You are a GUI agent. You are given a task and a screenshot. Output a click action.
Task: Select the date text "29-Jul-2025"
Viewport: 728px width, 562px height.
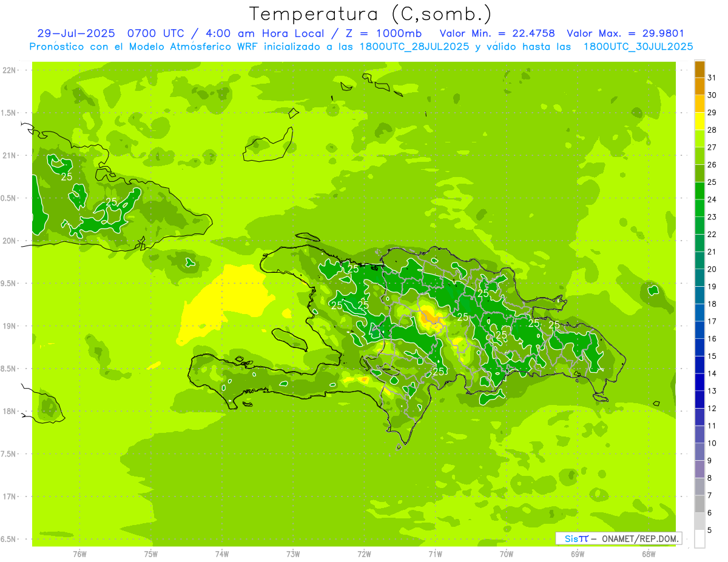76,33
